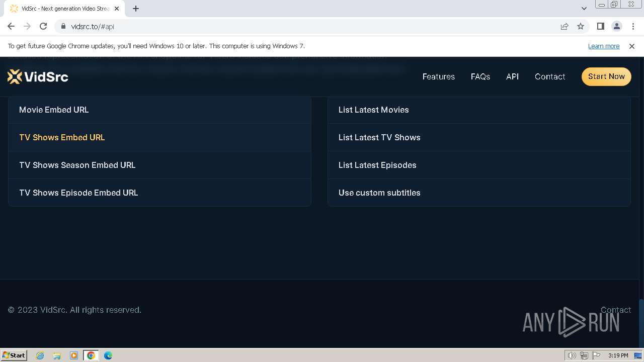Viewport: 644px width, 362px height.
Task: Open Windows Media Player from taskbar
Action: [x=74, y=355]
